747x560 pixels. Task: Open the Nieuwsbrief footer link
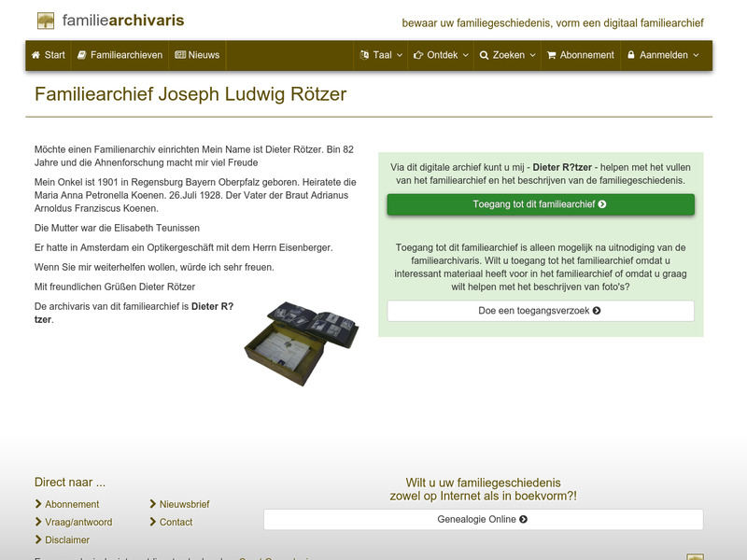(x=183, y=503)
